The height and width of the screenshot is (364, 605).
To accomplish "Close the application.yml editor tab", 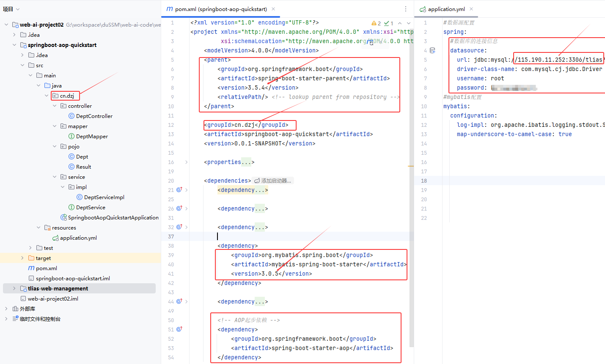I will [x=471, y=9].
